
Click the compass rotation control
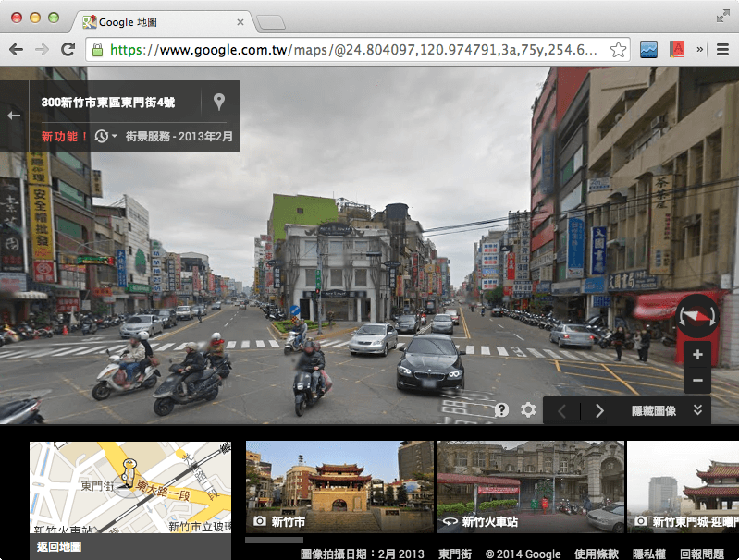(x=696, y=316)
